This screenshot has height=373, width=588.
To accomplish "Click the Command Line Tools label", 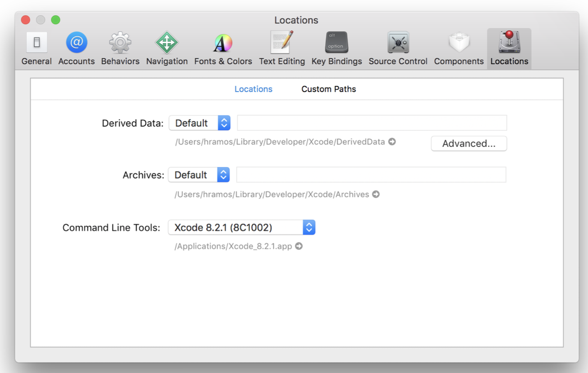I will pyautogui.click(x=111, y=228).
